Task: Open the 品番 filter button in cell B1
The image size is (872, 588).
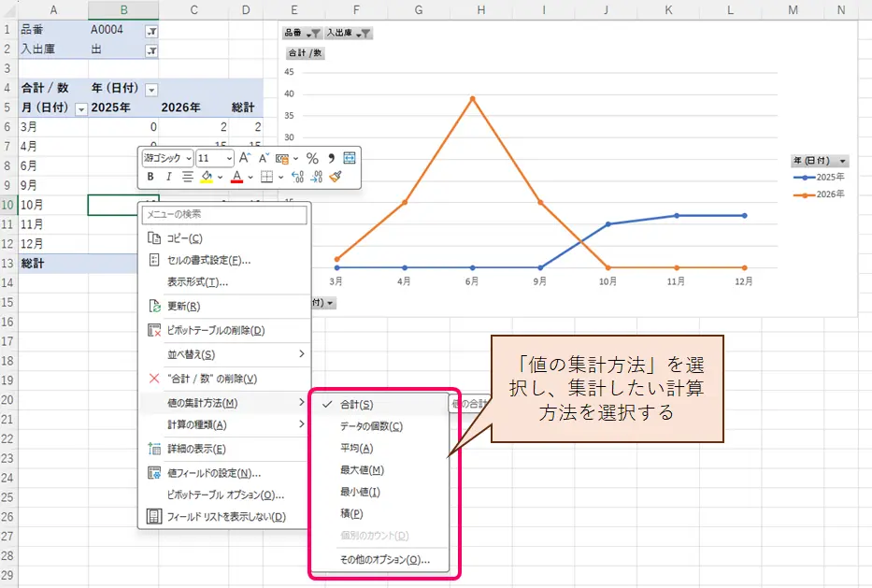Action: [151, 31]
